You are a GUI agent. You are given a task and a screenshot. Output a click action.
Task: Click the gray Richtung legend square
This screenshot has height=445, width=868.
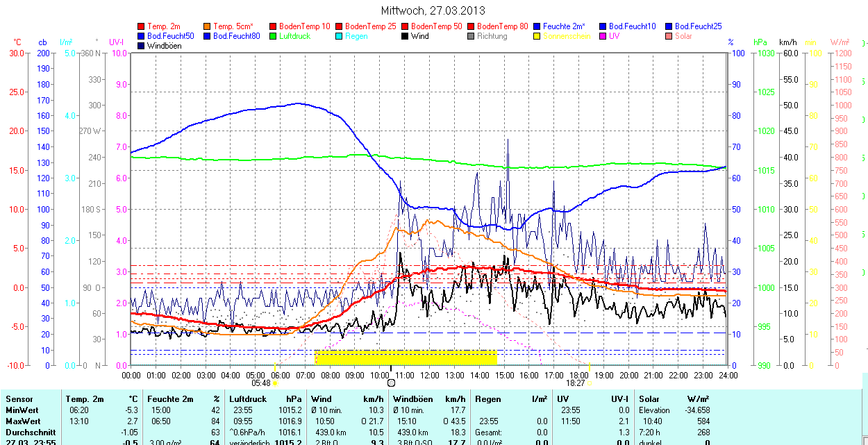[471, 36]
